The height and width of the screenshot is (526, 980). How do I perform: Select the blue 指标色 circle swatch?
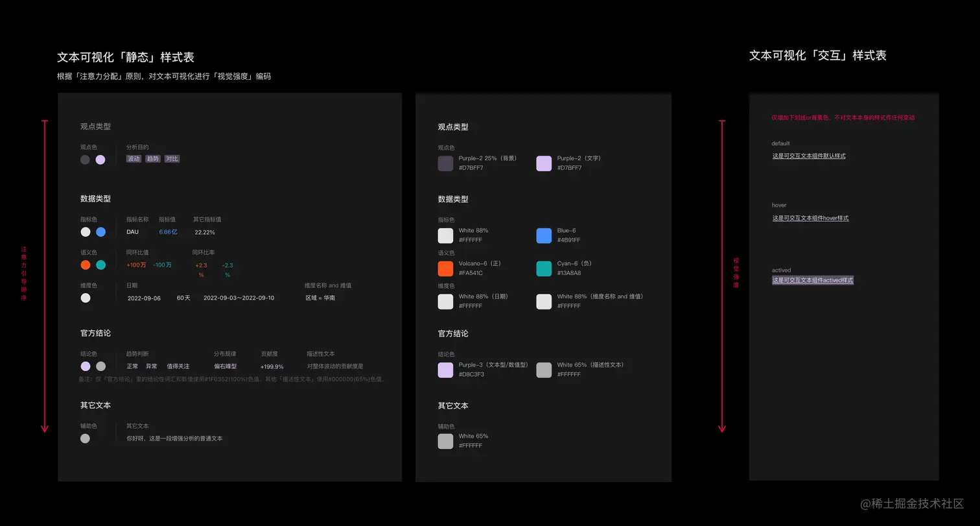click(x=100, y=232)
